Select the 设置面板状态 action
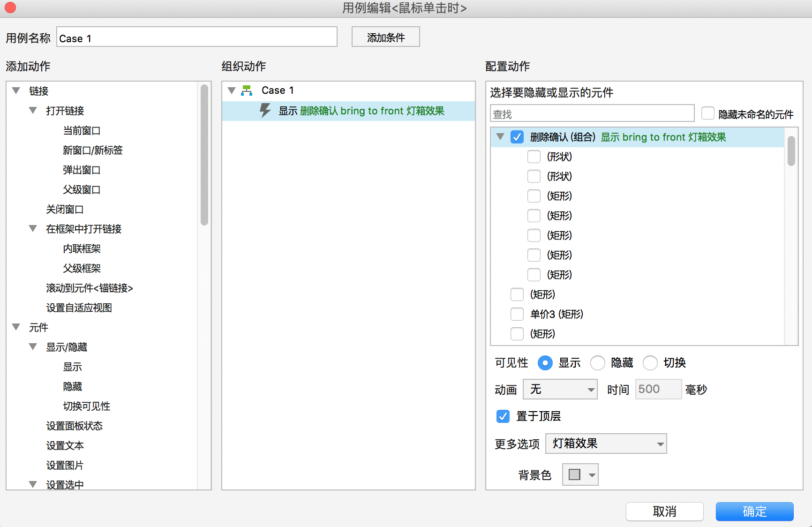812x527 pixels. click(74, 426)
